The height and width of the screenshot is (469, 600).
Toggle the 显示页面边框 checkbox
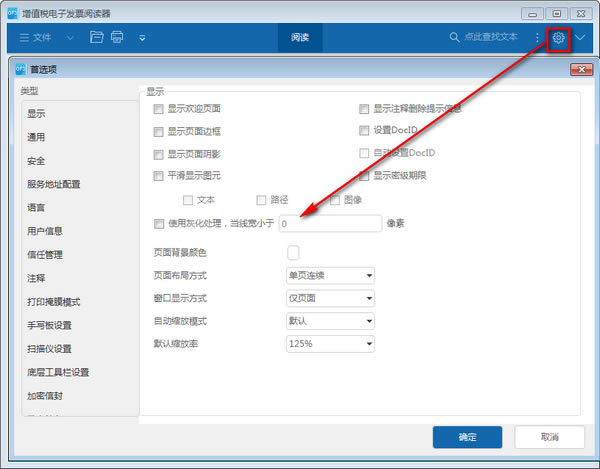(x=158, y=132)
